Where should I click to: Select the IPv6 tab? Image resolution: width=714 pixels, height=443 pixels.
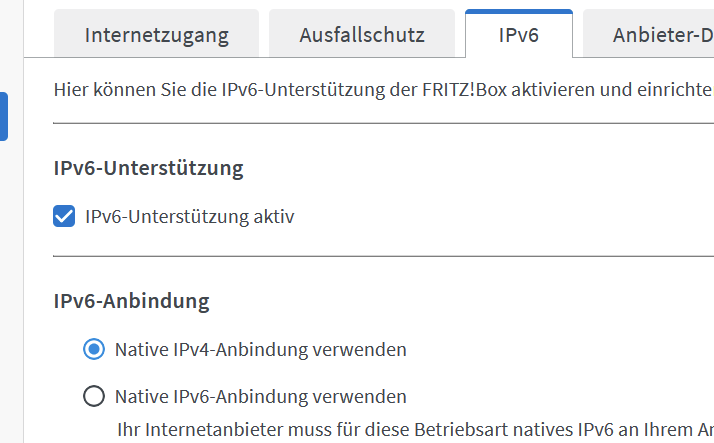coord(519,34)
